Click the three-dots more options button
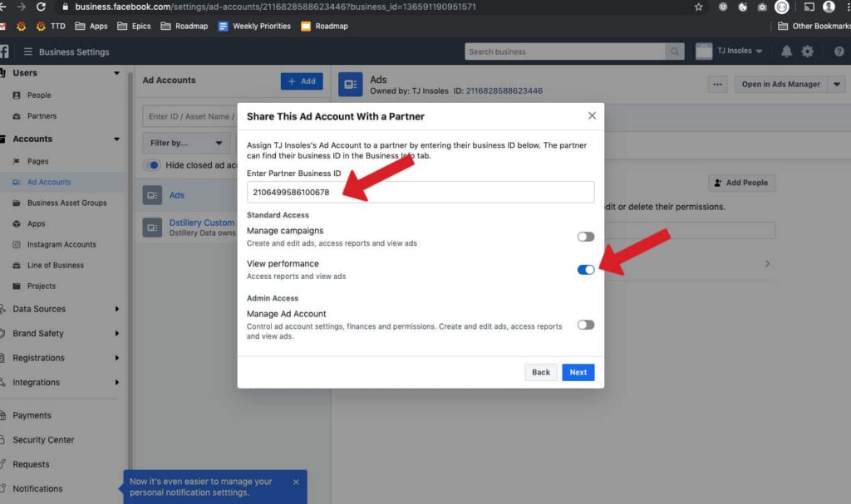 coord(717,84)
